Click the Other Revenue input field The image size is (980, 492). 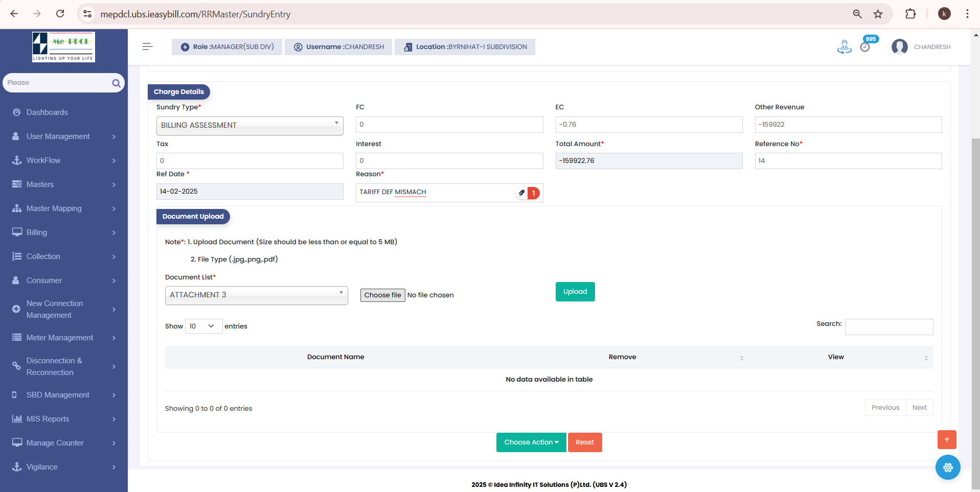point(848,125)
